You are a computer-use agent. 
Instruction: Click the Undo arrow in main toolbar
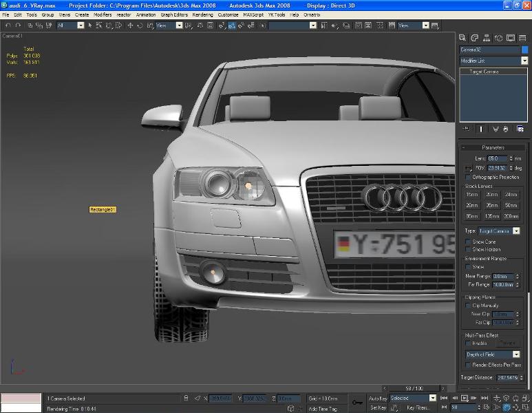[8, 25]
